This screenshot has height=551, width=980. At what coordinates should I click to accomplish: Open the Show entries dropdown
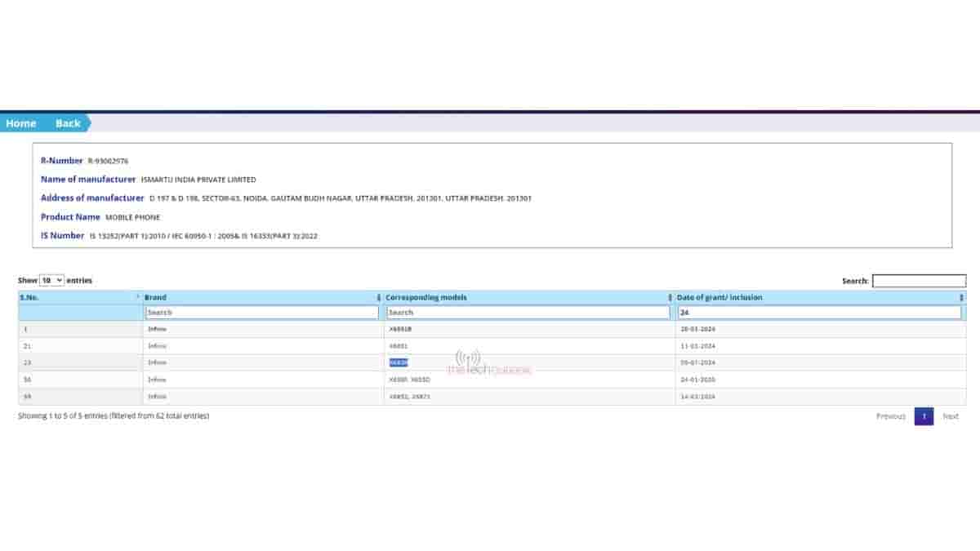pos(51,280)
